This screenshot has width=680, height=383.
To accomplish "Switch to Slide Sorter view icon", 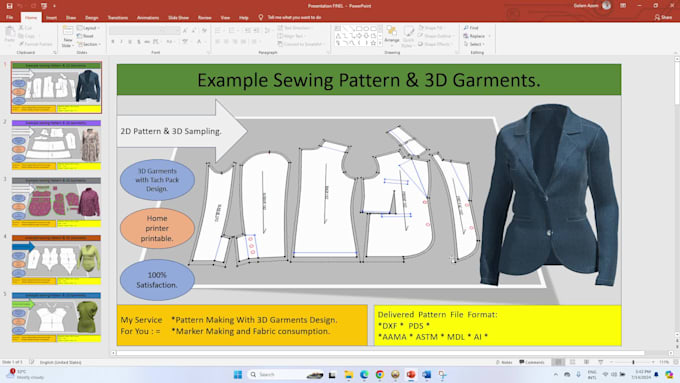I will (x=572, y=362).
